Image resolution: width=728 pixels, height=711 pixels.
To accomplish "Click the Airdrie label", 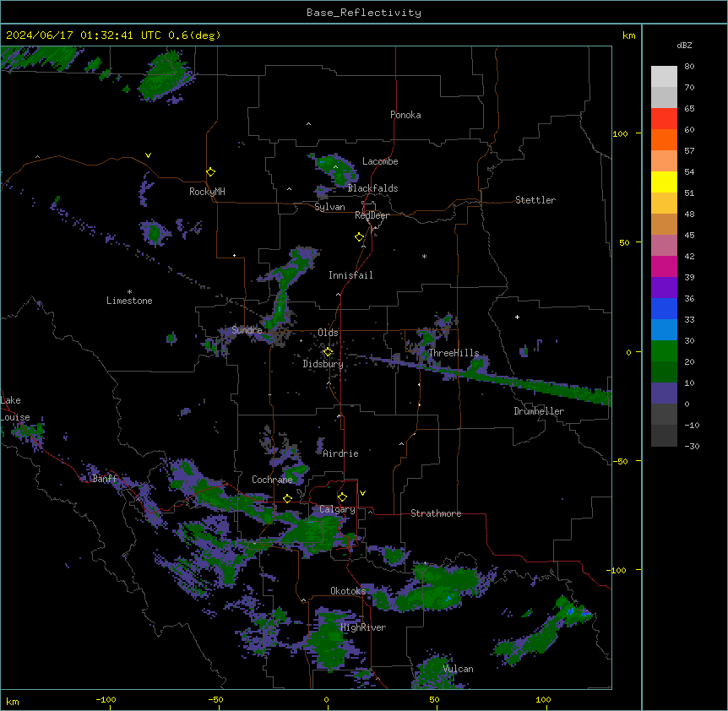I will click(340, 453).
